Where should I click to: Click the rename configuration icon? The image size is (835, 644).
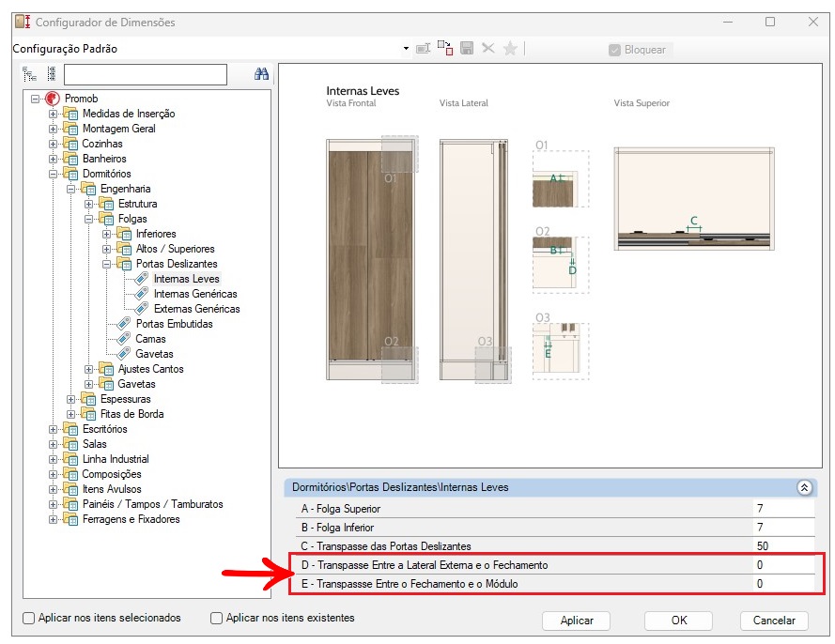(424, 49)
